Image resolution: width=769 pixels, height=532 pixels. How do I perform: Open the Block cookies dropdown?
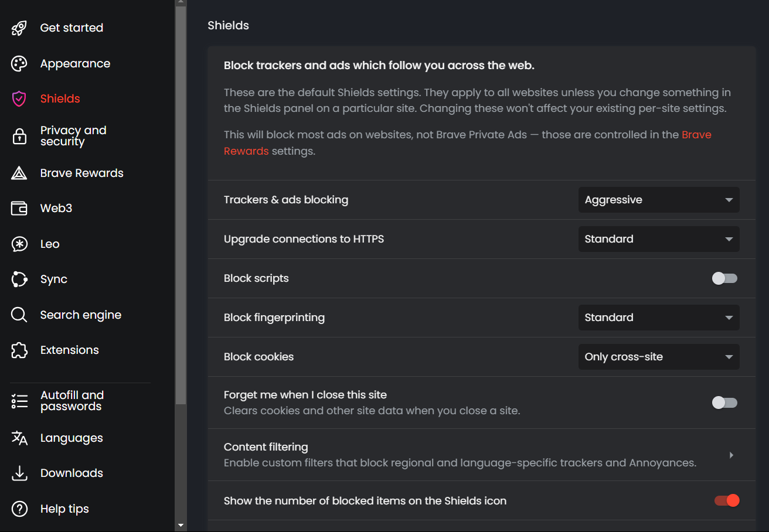(x=659, y=357)
